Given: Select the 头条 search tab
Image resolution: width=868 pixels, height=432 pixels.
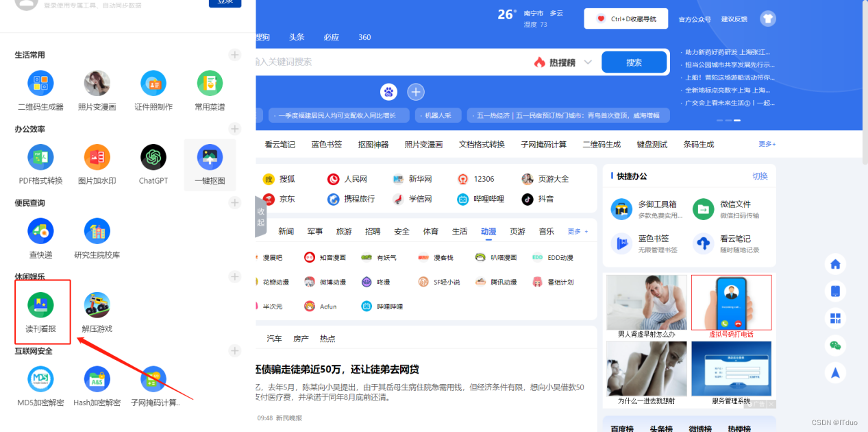Looking at the screenshot, I should pos(297,37).
